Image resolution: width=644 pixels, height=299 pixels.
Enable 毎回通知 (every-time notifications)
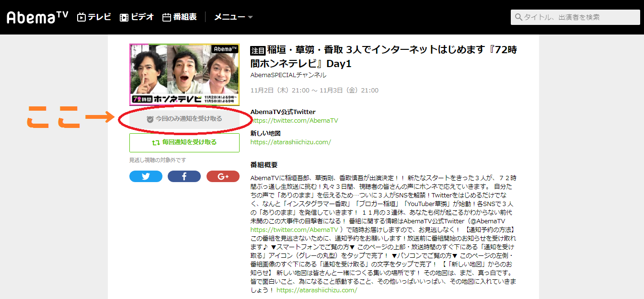(x=184, y=143)
